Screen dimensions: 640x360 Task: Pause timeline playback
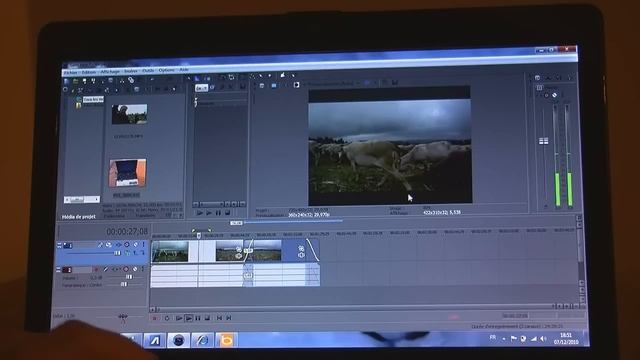tap(198, 318)
